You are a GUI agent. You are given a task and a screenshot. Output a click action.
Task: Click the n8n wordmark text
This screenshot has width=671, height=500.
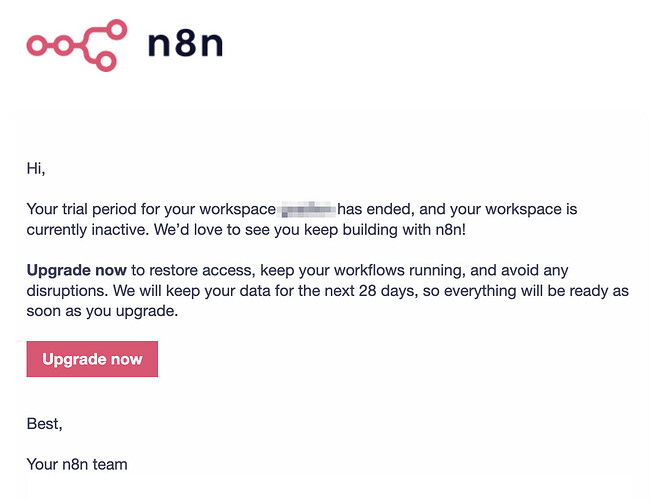point(185,43)
